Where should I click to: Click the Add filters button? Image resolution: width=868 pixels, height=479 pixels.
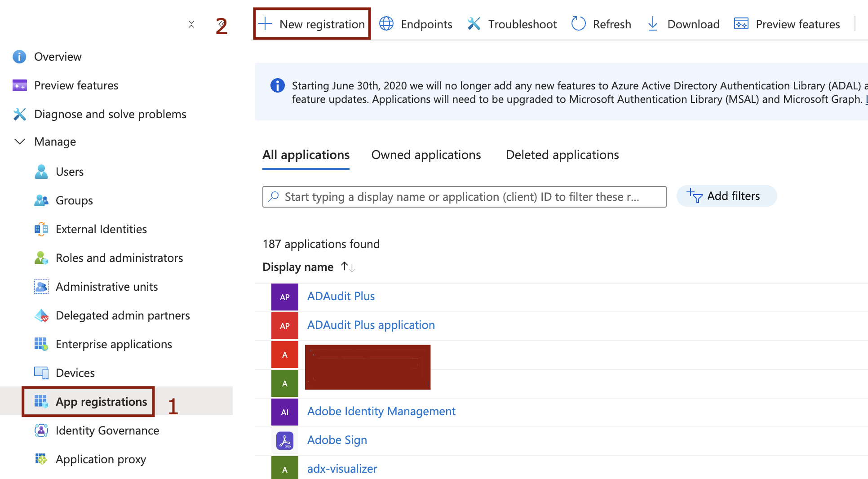point(726,196)
